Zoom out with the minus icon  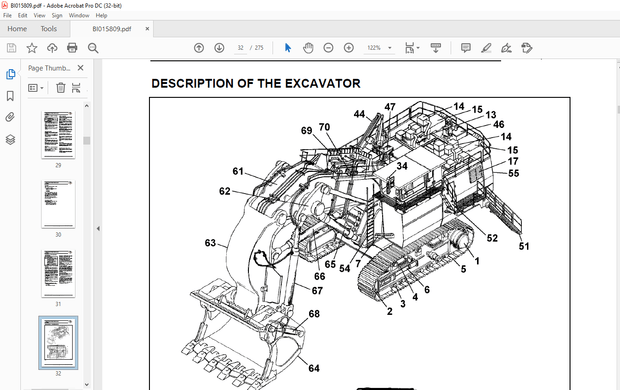(328, 48)
